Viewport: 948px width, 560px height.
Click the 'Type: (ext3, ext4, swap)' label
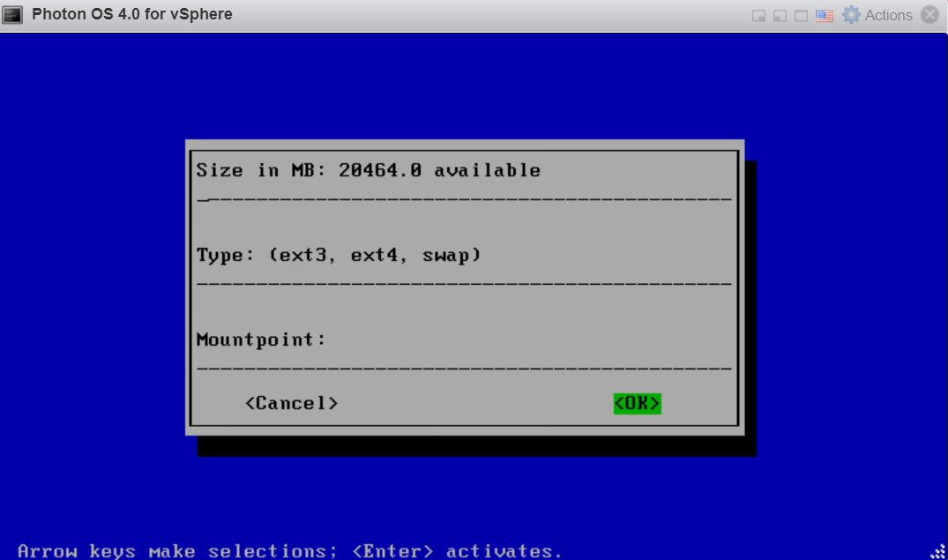click(x=339, y=255)
